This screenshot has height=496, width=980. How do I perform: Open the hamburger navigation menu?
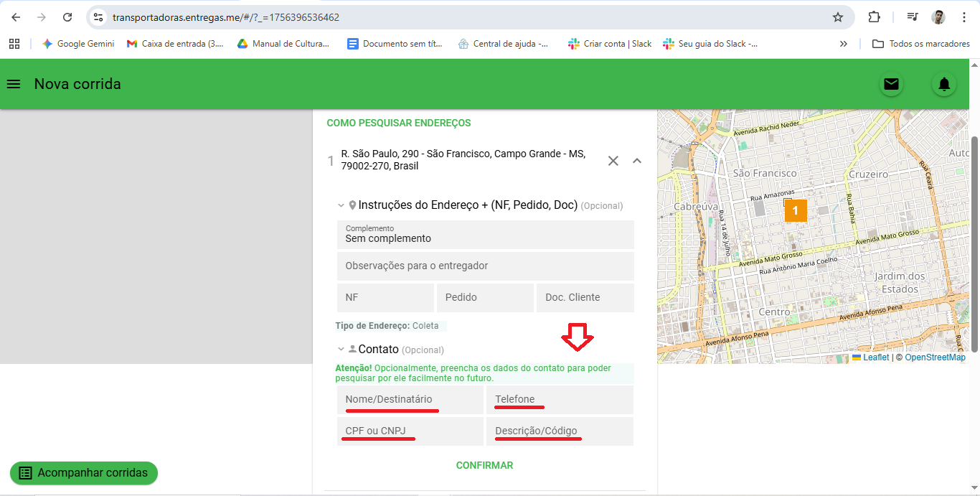(13, 84)
